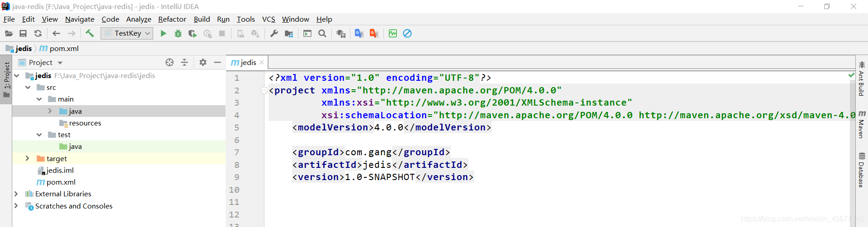
Task: Run with Coverage shield icon
Action: click(x=193, y=33)
